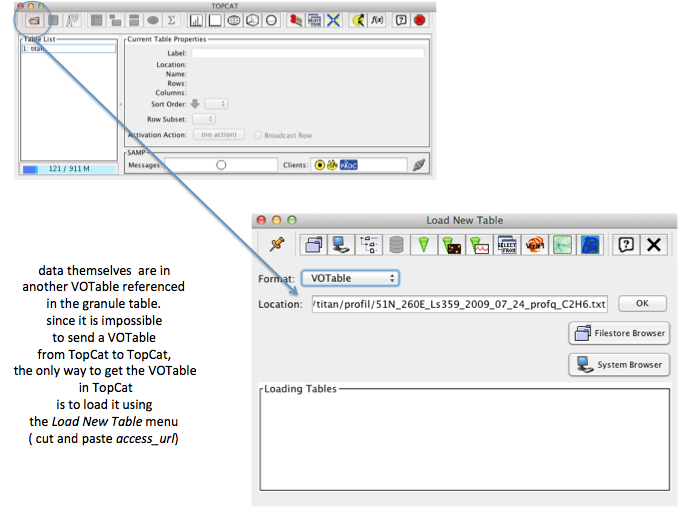
Task: Click the blue B service icon in Load New Table
Action: click(590, 245)
